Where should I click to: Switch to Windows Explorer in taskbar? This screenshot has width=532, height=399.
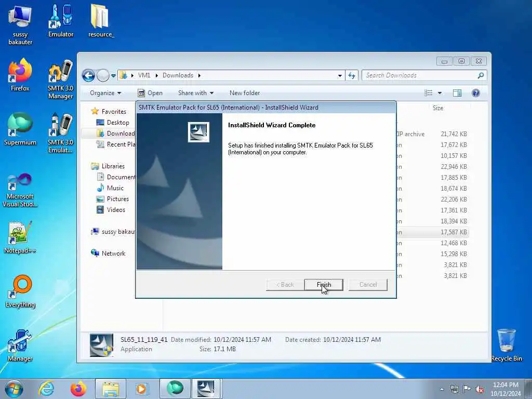point(111,389)
